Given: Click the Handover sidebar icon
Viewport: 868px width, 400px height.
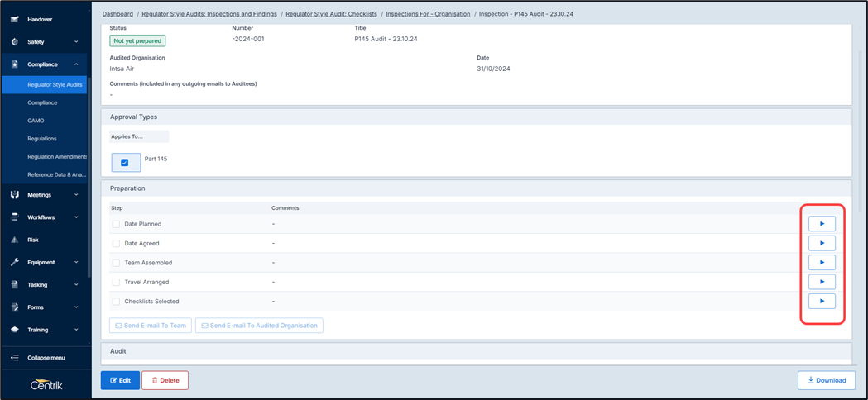Looking at the screenshot, I should (14, 19).
